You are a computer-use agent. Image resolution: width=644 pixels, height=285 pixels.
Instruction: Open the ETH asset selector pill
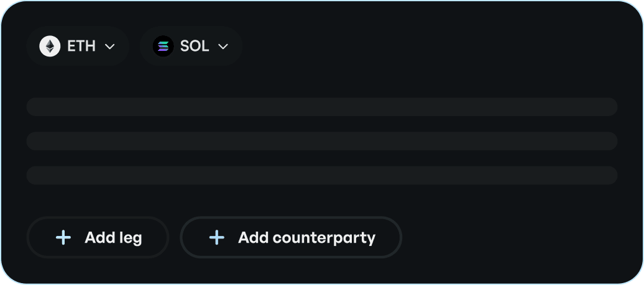78,46
